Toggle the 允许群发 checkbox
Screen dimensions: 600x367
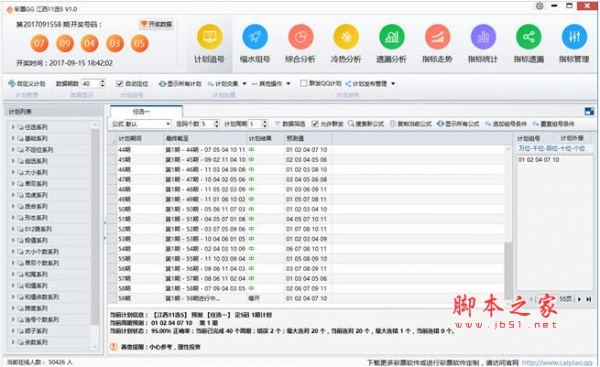tap(315, 124)
